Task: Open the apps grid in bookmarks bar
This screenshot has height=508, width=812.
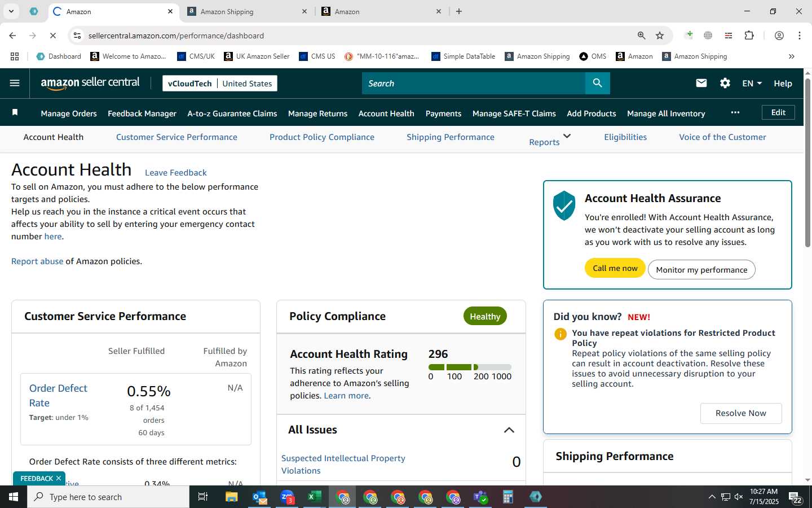Action: (x=15, y=56)
